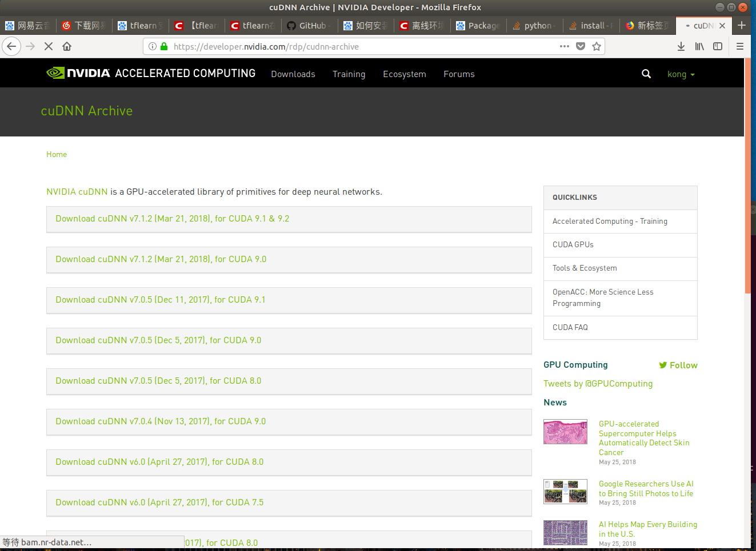Switch to the 新标签页 tab

point(647,26)
